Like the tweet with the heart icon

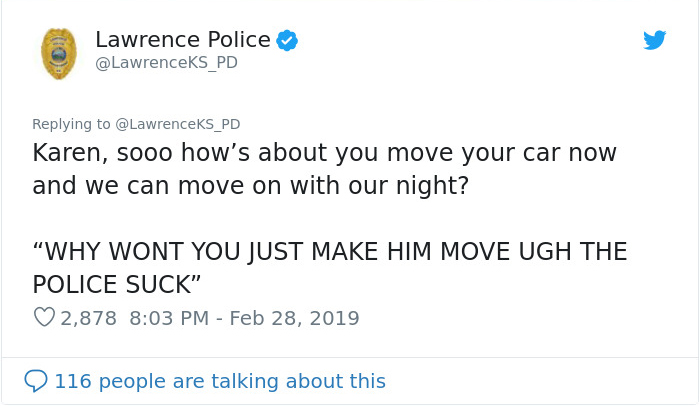tap(44, 318)
